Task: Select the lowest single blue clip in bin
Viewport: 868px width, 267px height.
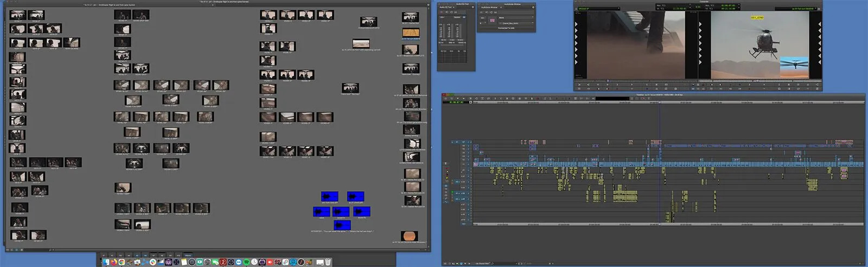Action: coord(342,225)
